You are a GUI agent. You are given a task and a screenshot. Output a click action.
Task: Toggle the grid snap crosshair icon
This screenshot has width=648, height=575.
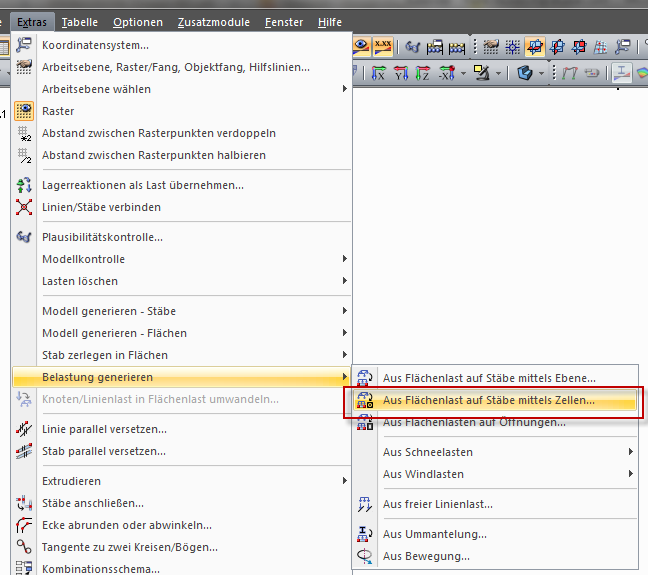coord(512,47)
